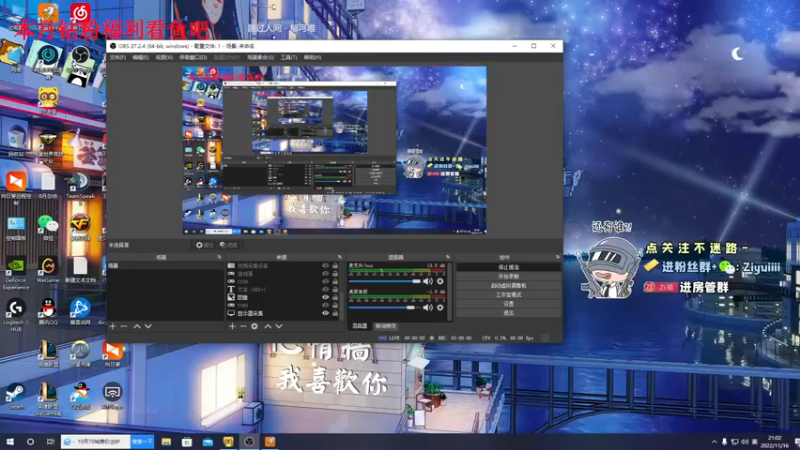This screenshot has width=800, height=450.
Task: Click Exit (退出) in Controls panel
Action: (508, 313)
